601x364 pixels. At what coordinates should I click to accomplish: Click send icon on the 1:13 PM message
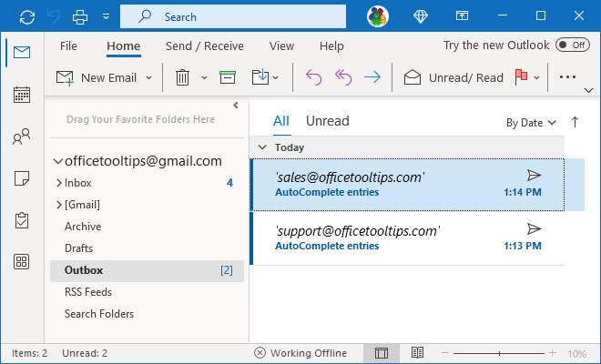coord(534,229)
